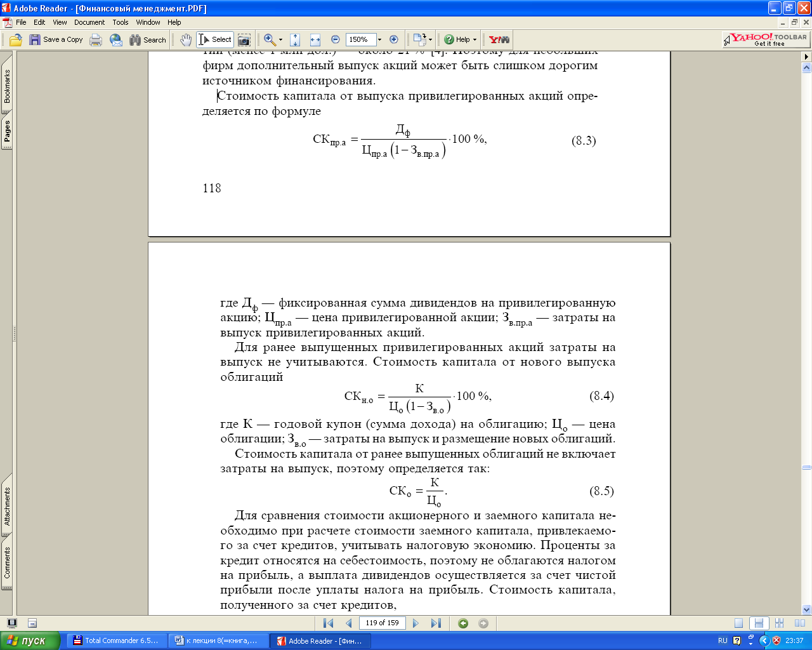Viewport: 812px width, 650px height.
Task: Open the zoom percentage dropdown
Action: click(x=380, y=39)
